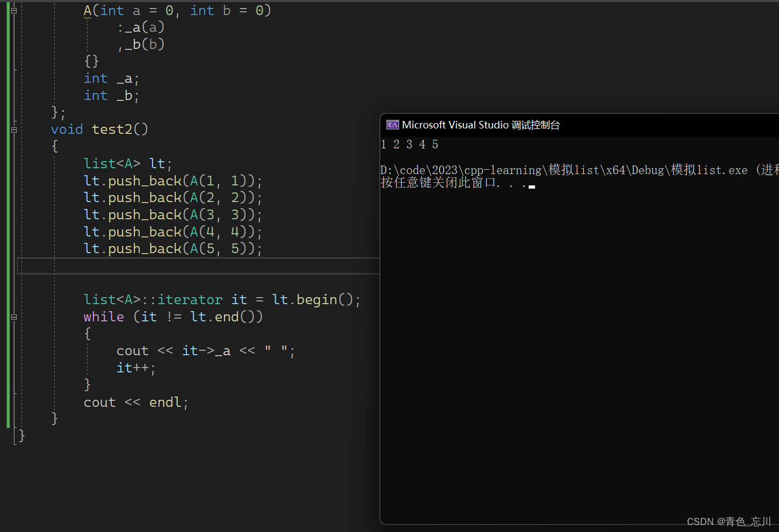Click the int _b; member declaration
Image resolution: width=779 pixels, height=532 pixels.
point(111,96)
